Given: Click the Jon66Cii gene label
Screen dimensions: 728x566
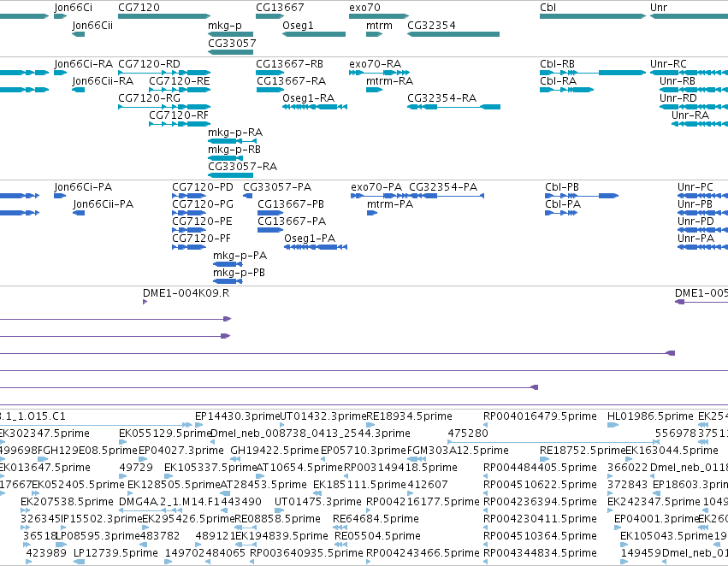Looking at the screenshot, I should [x=92, y=25].
